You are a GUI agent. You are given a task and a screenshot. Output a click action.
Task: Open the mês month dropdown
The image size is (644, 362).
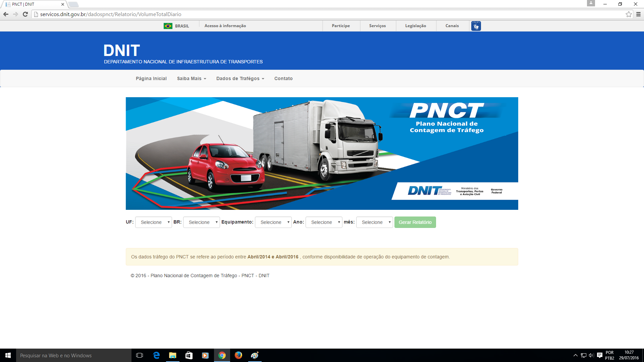click(x=375, y=222)
